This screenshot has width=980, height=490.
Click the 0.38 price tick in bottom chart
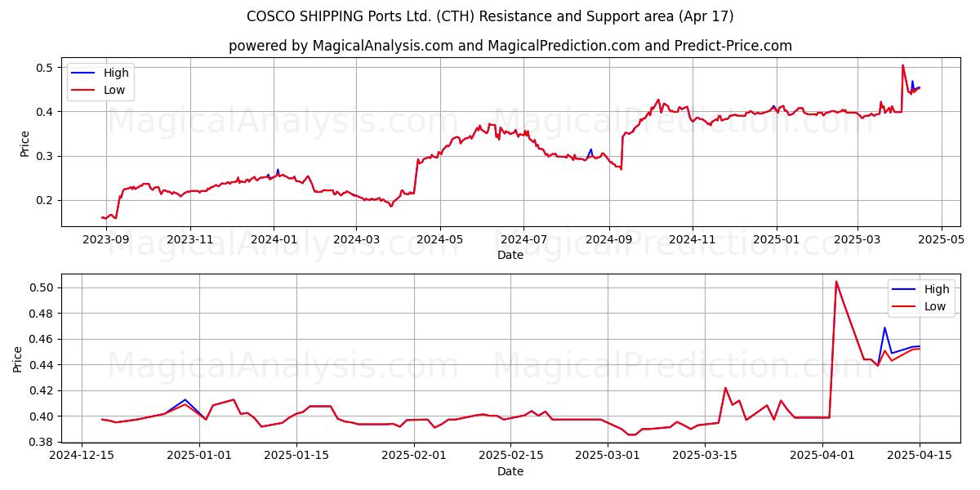click(42, 442)
